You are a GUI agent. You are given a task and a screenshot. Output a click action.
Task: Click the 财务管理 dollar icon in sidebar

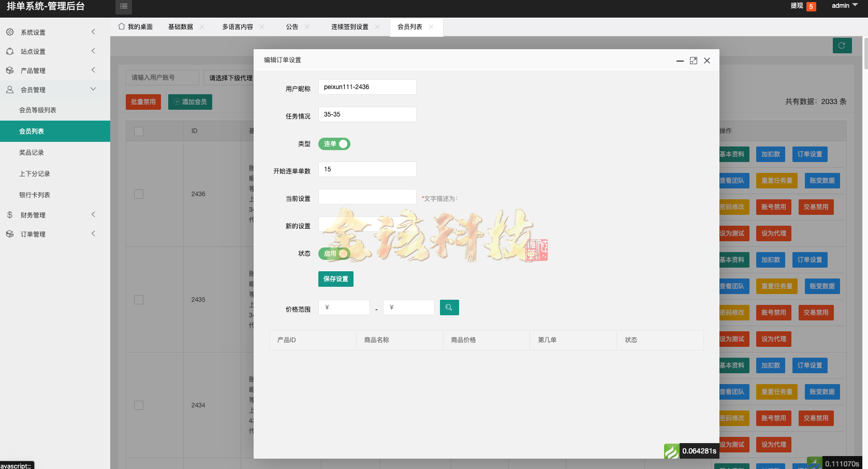9,214
